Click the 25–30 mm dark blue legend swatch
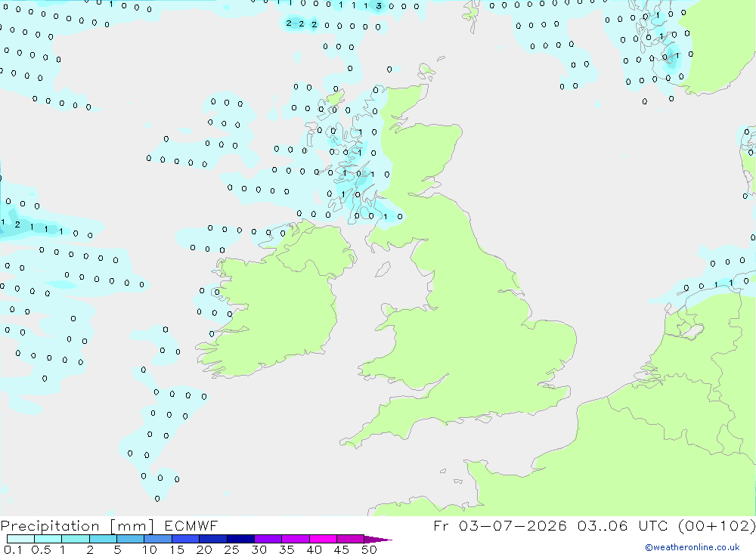 (240, 539)
